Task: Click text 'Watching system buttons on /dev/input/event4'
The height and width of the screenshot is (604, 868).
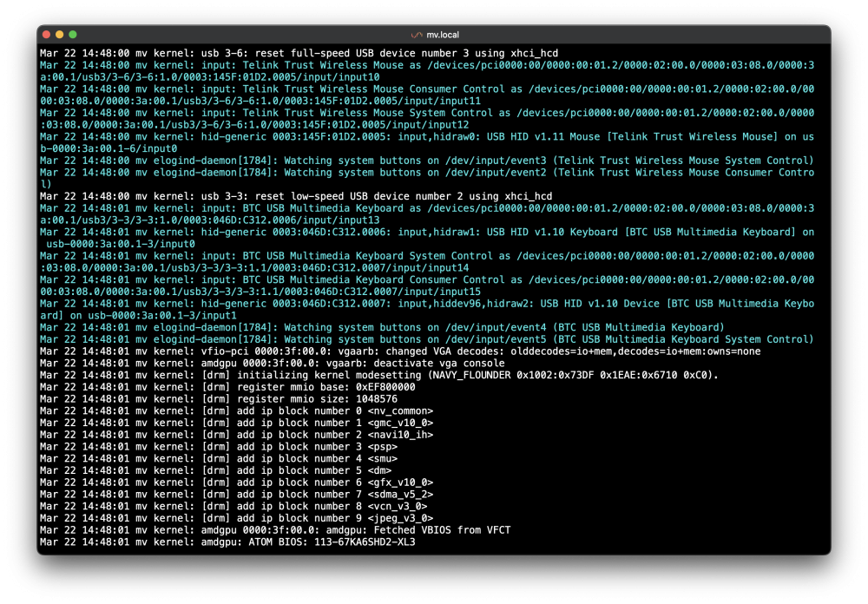Action: (x=415, y=327)
